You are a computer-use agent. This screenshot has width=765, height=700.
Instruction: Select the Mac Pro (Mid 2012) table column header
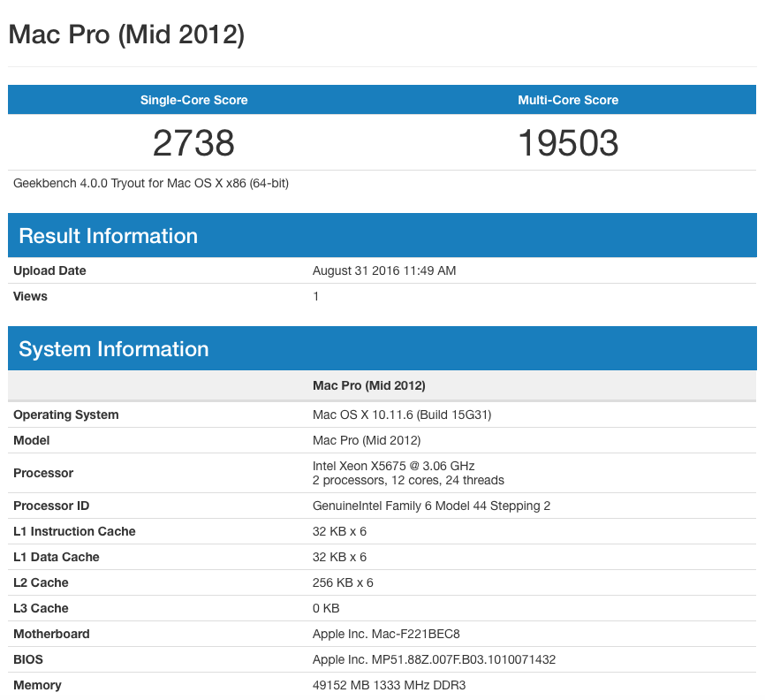tap(369, 385)
